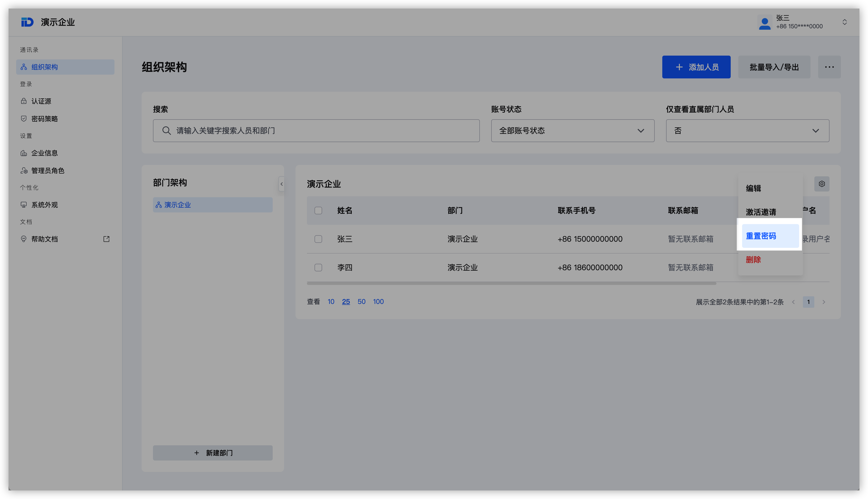The width and height of the screenshot is (868, 499).
Task: Expand the account switcher arrows beside 张三
Action: coord(844,22)
